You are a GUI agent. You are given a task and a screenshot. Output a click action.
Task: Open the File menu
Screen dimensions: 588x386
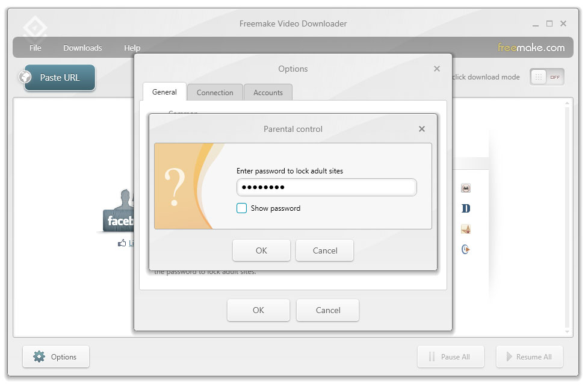36,48
